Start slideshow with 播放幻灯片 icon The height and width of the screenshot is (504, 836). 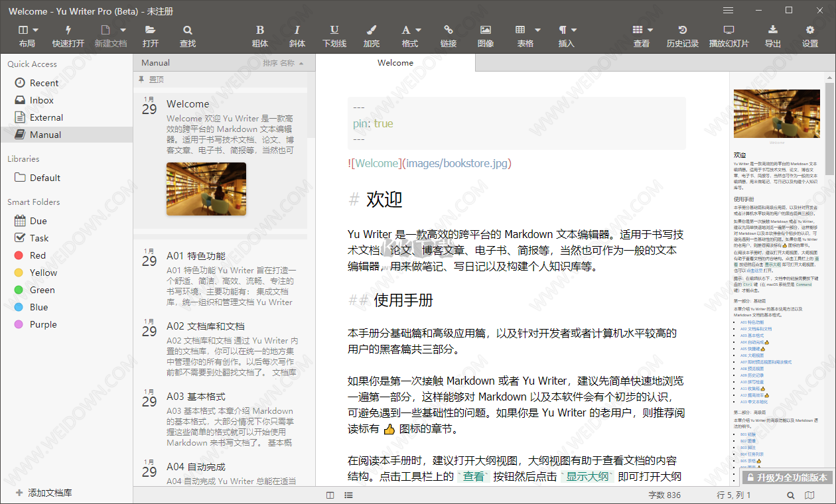(729, 34)
